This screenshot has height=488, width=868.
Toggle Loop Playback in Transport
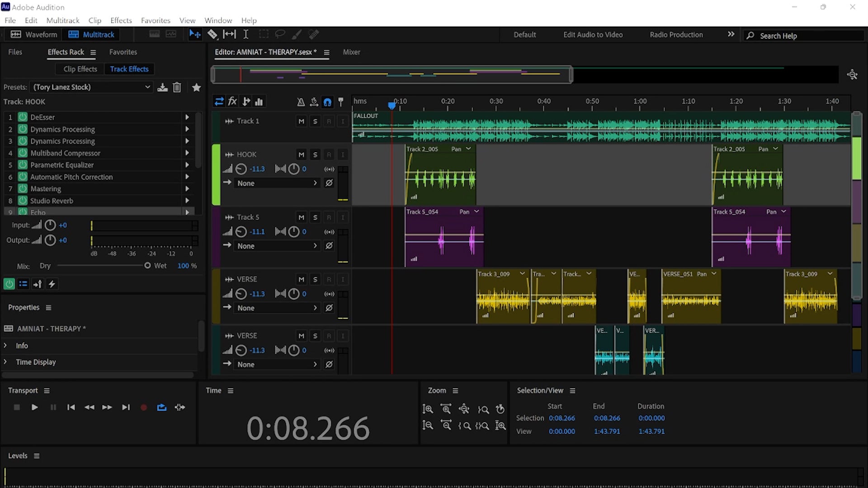[x=161, y=408]
